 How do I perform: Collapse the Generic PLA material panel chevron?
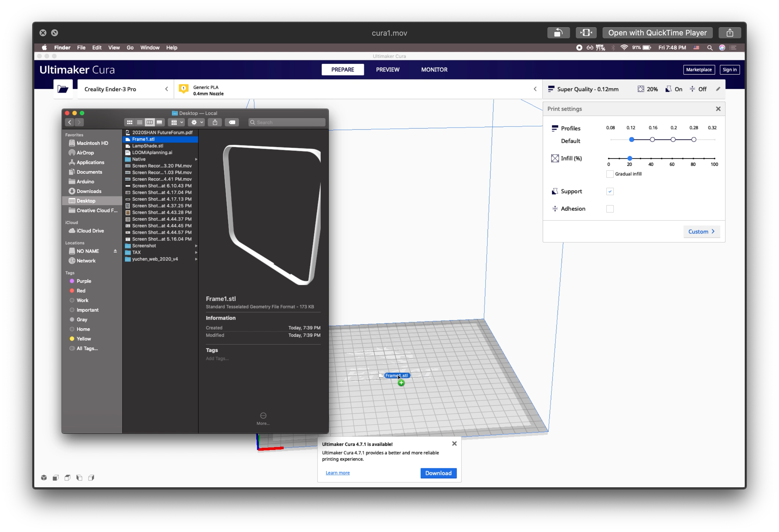(x=535, y=89)
